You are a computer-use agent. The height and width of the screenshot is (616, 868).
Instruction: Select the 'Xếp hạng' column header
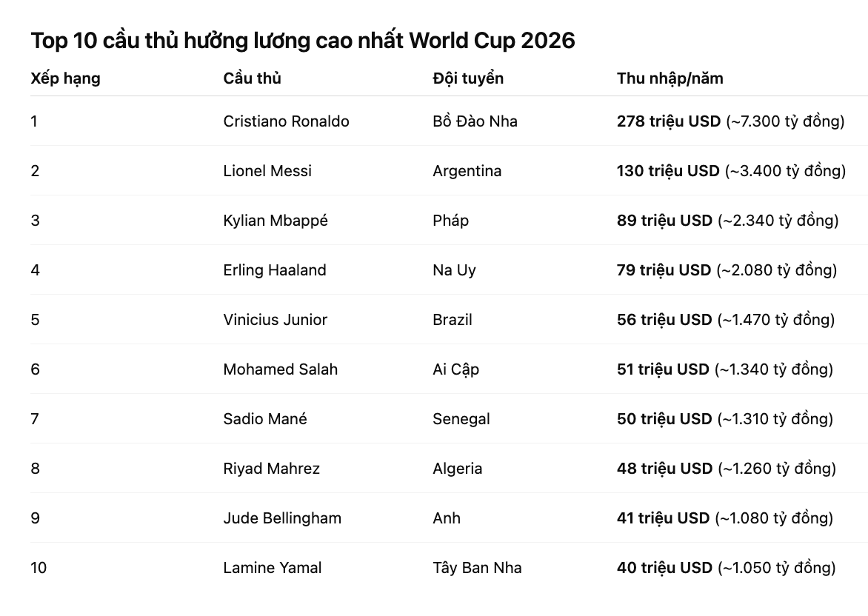(65, 78)
